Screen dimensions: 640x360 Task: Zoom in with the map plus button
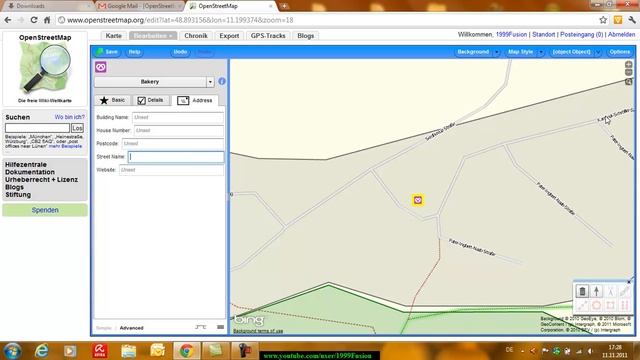click(629, 64)
